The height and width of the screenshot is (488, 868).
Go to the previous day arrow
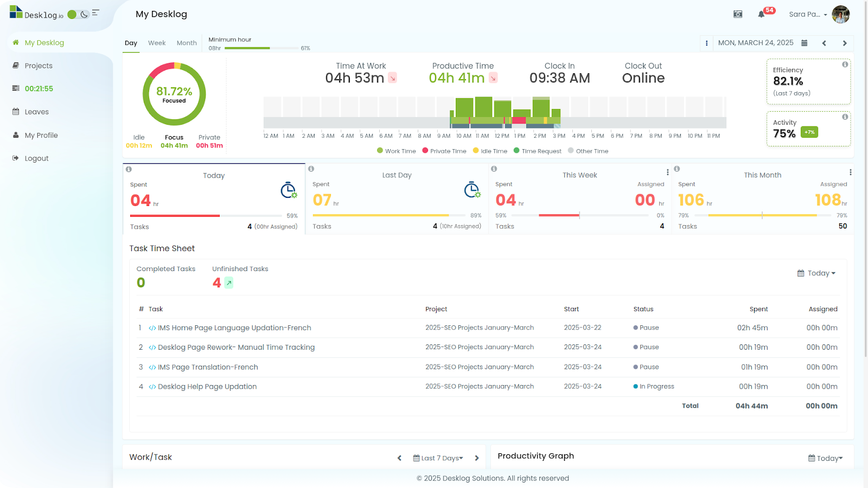click(824, 43)
